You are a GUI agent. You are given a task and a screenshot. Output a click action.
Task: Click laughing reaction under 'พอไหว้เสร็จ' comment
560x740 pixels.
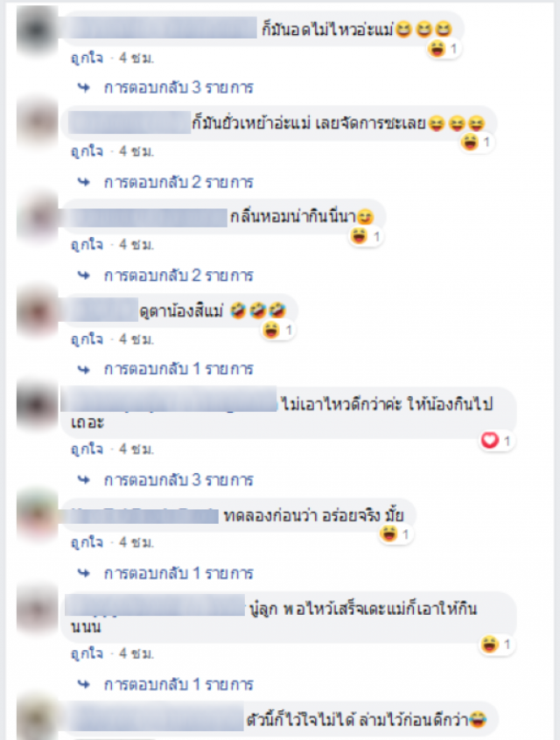pos(497,644)
